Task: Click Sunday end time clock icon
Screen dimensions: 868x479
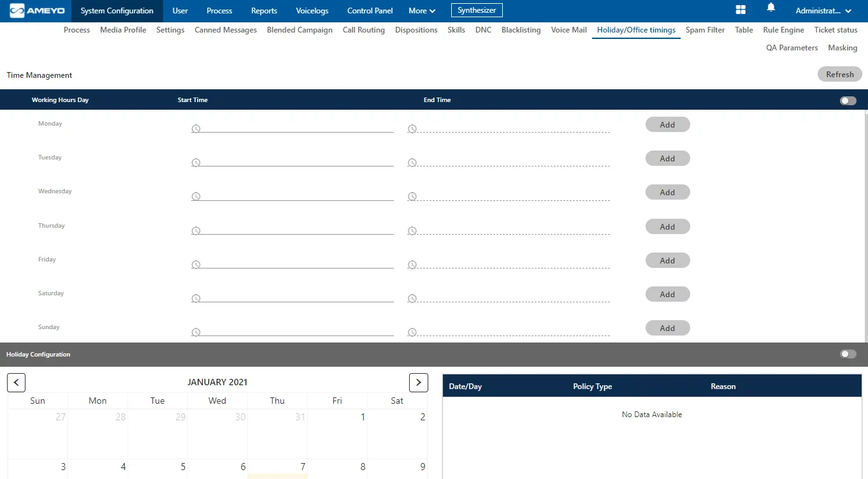Action: (x=412, y=332)
